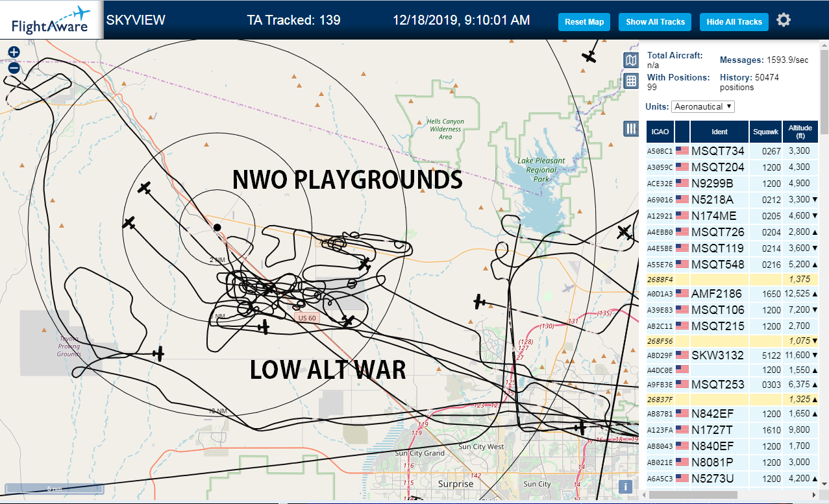Image resolution: width=829 pixels, height=504 pixels.
Task: Open the Units Aeronautical dropdown
Action: (703, 106)
